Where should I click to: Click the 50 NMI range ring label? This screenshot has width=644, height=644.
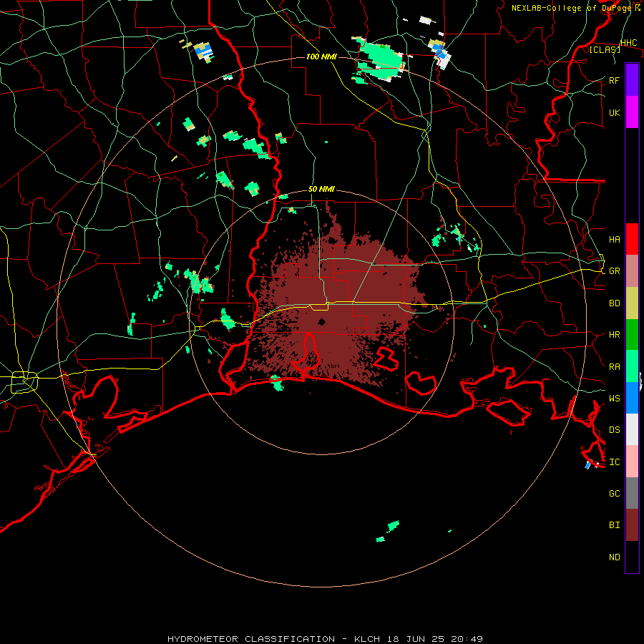(x=321, y=189)
